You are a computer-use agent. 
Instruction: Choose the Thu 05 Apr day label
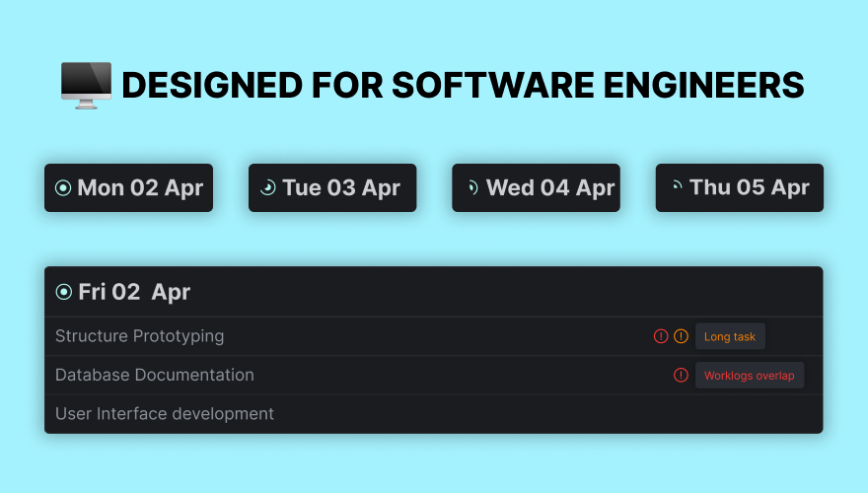click(750, 188)
